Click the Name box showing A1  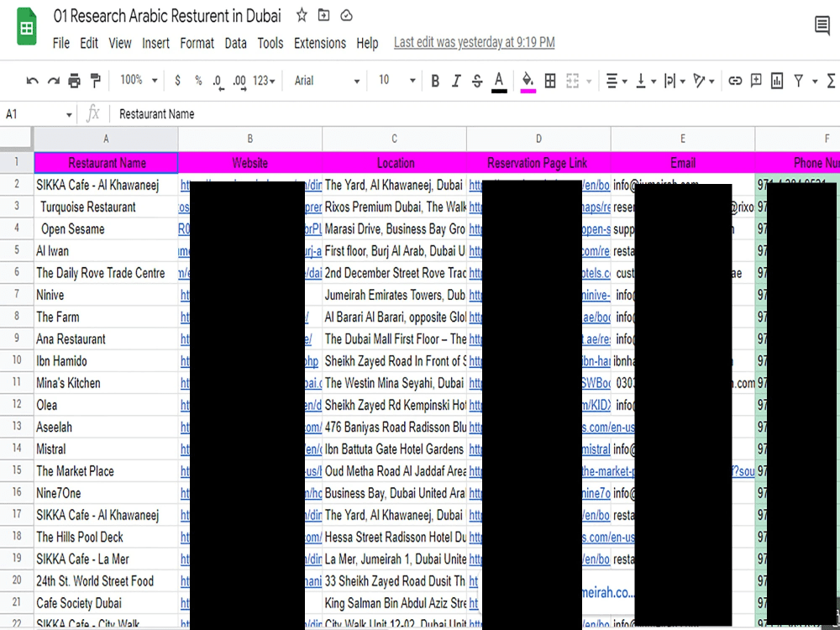[39, 114]
